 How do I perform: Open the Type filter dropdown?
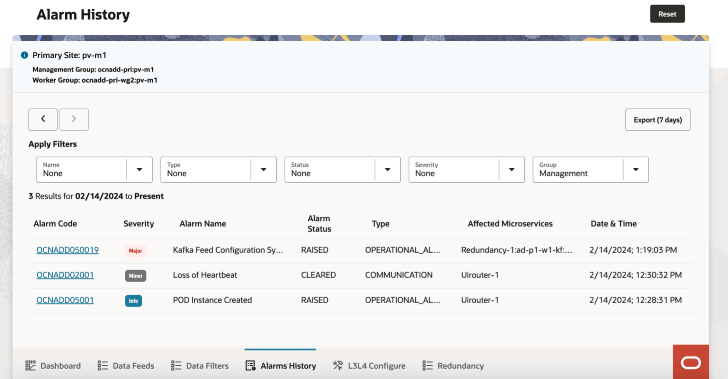pyautogui.click(x=218, y=170)
